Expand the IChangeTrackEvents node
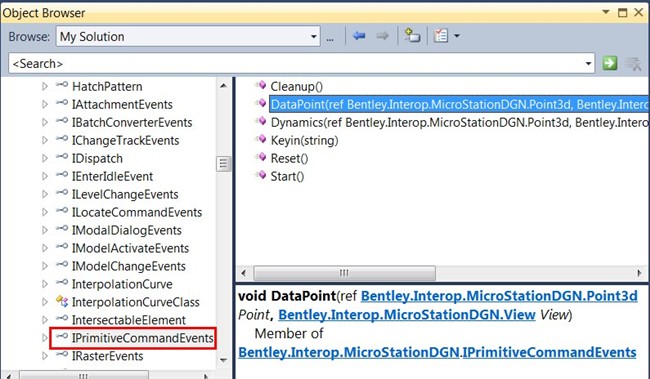Screen dimensions: 650x379 pos(45,140)
